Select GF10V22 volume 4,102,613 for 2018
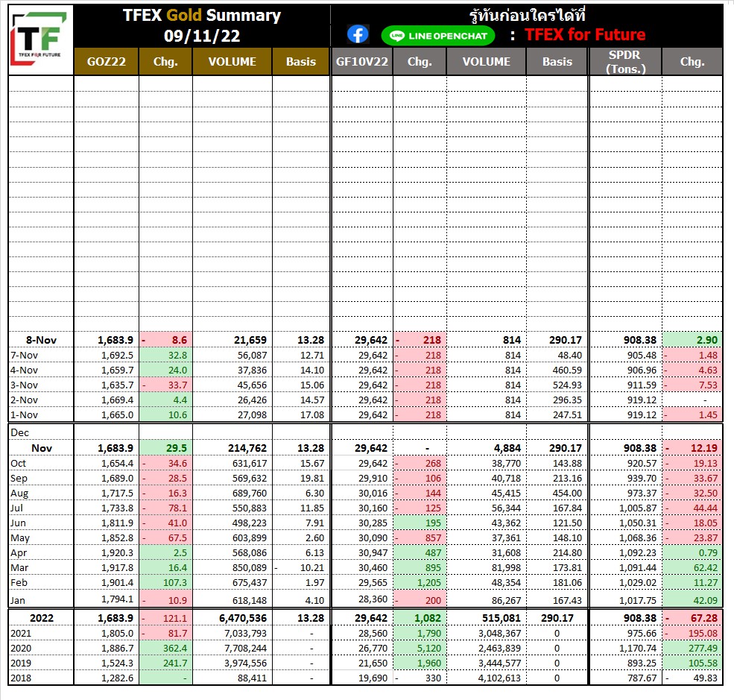Screen dimensions: 734x700 [x=499, y=678]
